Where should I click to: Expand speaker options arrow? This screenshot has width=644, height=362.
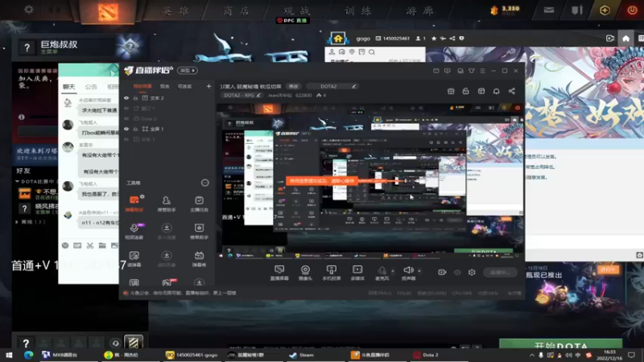click(x=419, y=271)
